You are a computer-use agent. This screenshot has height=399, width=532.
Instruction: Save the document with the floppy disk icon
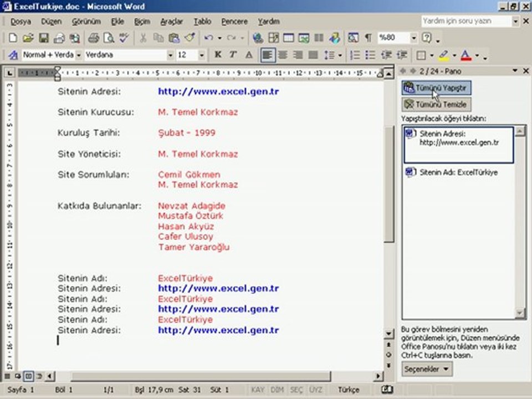tap(43, 38)
